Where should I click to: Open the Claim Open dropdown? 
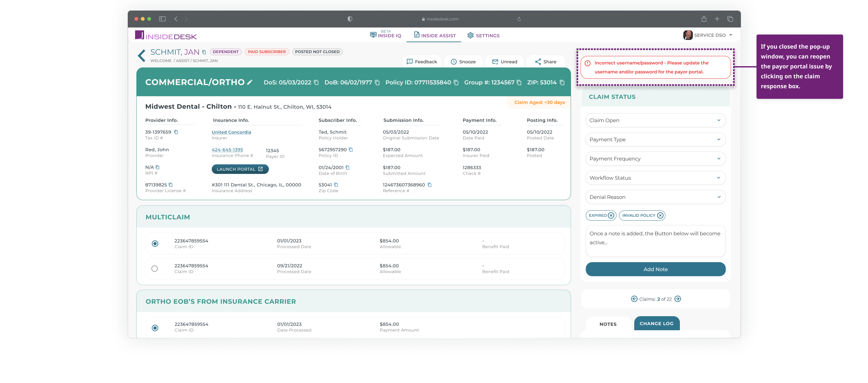point(655,120)
